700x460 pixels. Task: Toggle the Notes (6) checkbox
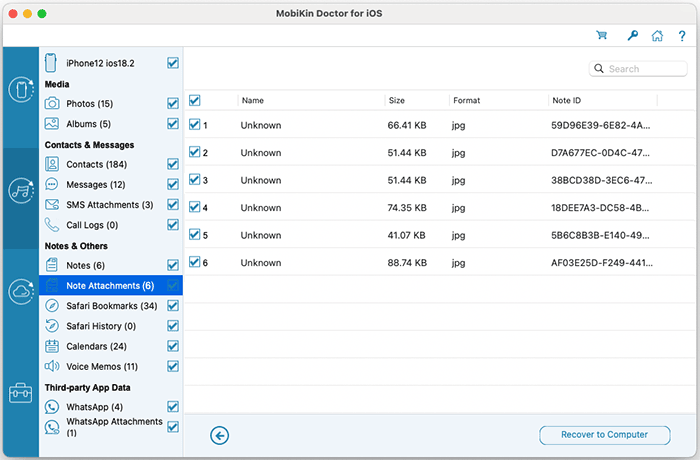click(173, 265)
